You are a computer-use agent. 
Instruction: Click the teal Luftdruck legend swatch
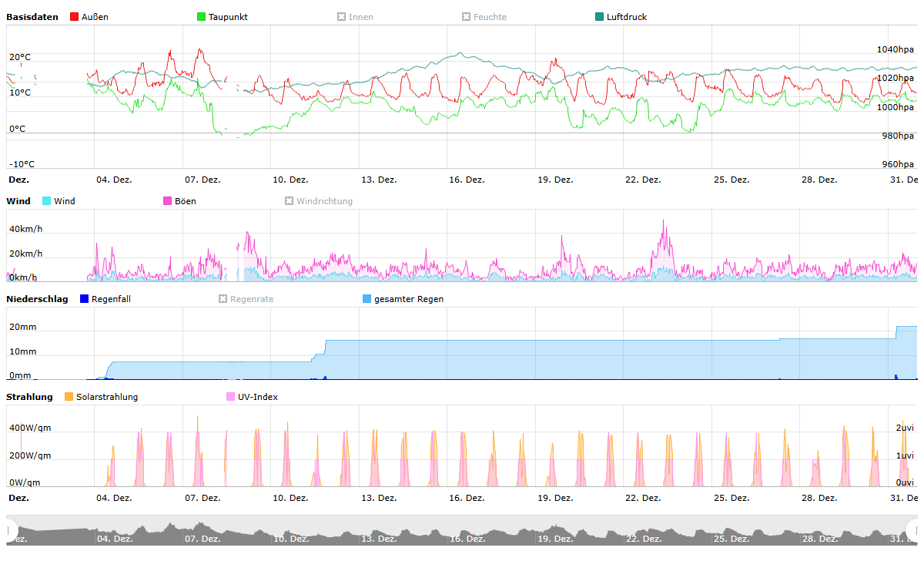point(600,17)
